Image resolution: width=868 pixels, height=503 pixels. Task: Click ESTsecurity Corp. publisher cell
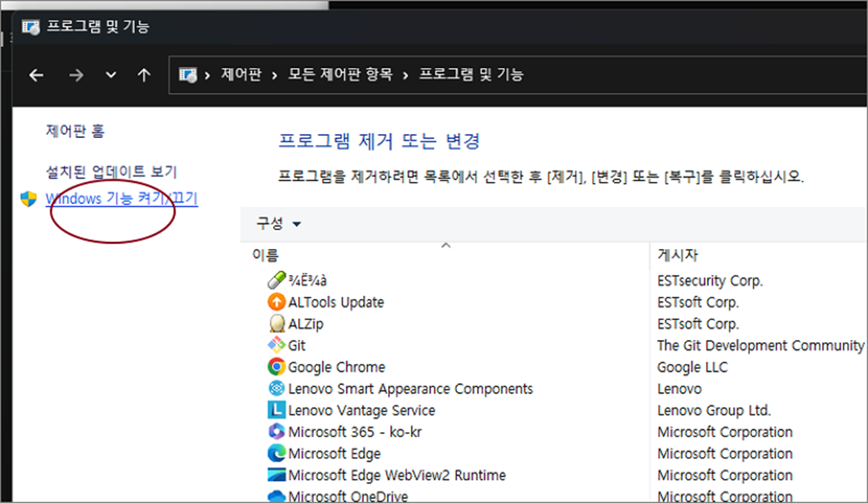[710, 281]
